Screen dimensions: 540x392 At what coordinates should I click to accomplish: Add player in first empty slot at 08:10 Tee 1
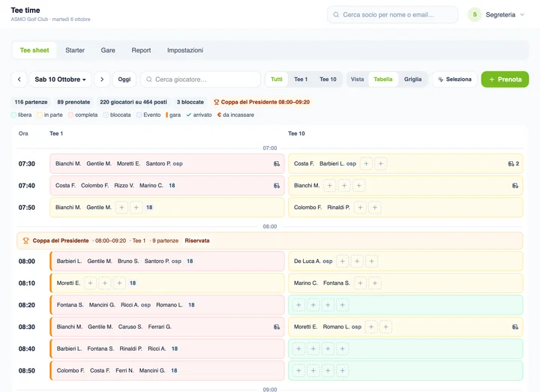tap(90, 283)
